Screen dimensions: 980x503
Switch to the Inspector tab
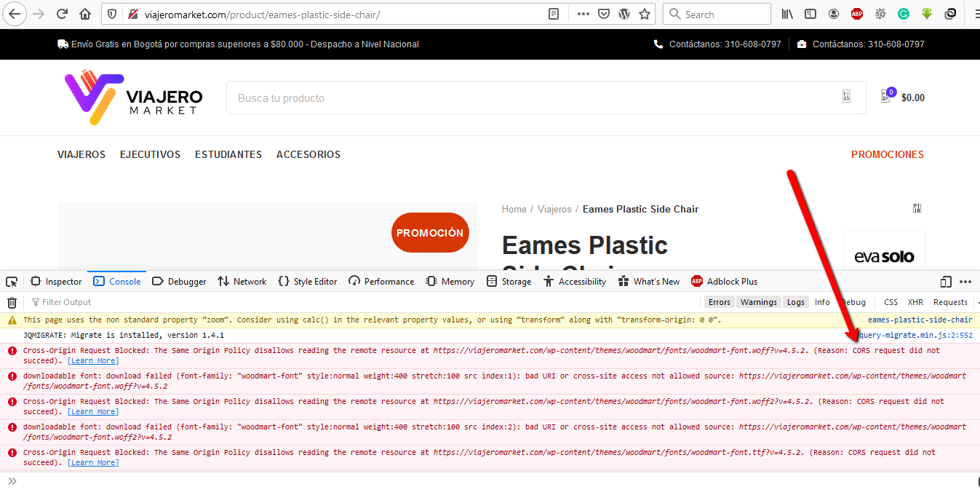(x=57, y=282)
